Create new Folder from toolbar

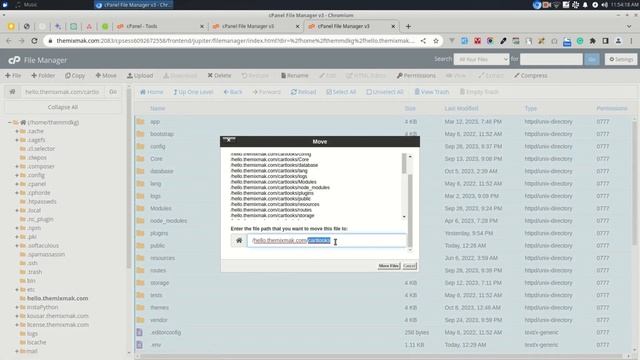pyautogui.click(x=43, y=76)
